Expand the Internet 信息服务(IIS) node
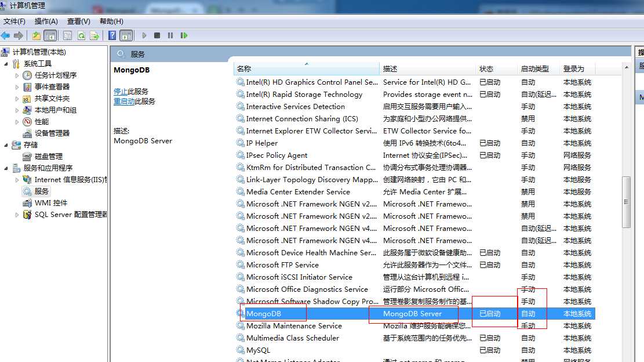The height and width of the screenshot is (362, 644). pyautogui.click(x=17, y=180)
